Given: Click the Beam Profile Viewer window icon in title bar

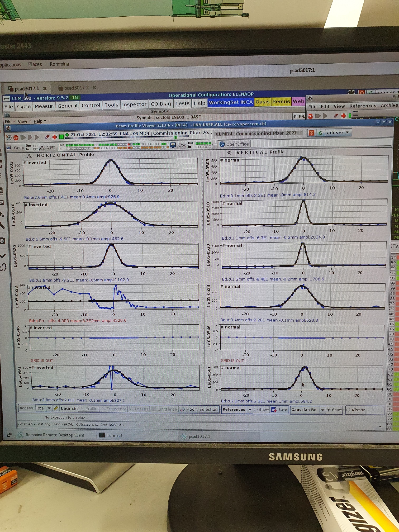Looking at the screenshot, I should (x=8, y=128).
